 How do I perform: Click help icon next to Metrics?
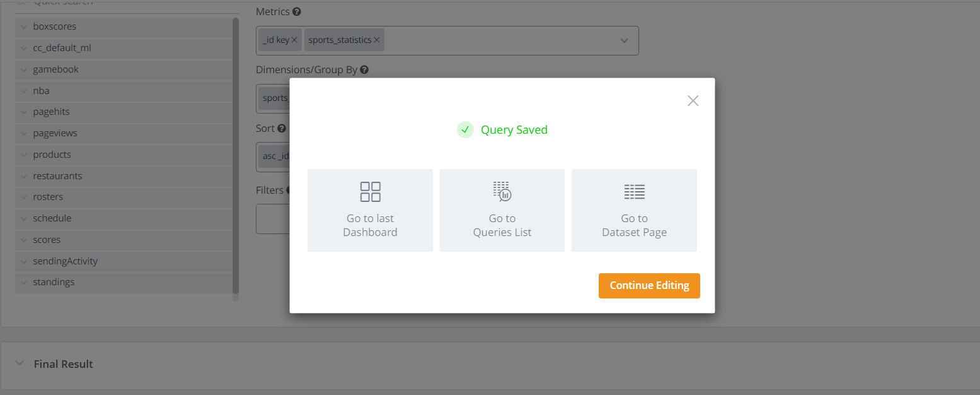coord(297,12)
